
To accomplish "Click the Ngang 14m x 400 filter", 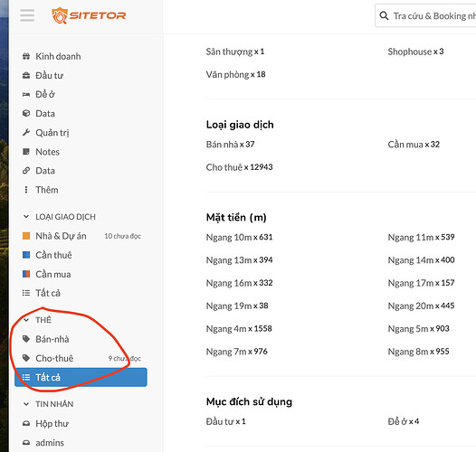I will pyautogui.click(x=421, y=260).
